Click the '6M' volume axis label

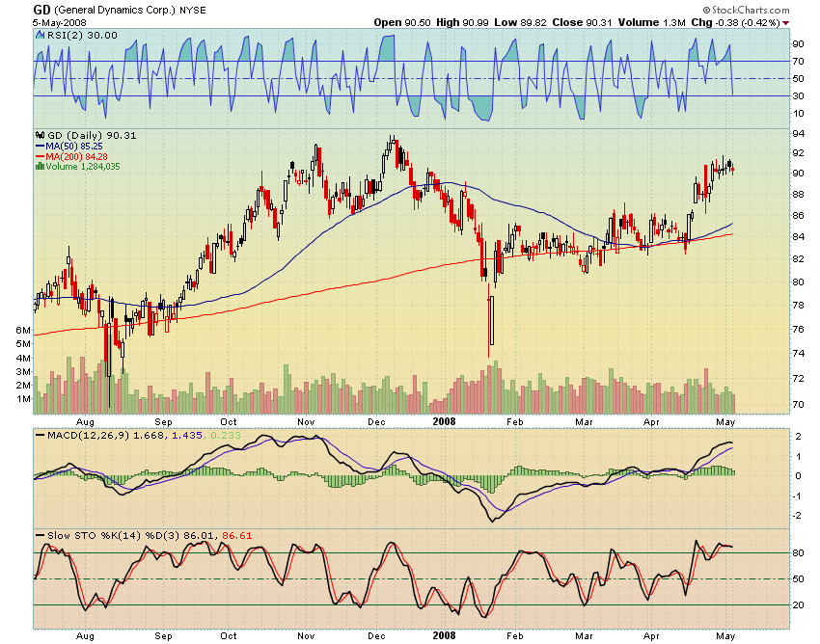tap(23, 330)
